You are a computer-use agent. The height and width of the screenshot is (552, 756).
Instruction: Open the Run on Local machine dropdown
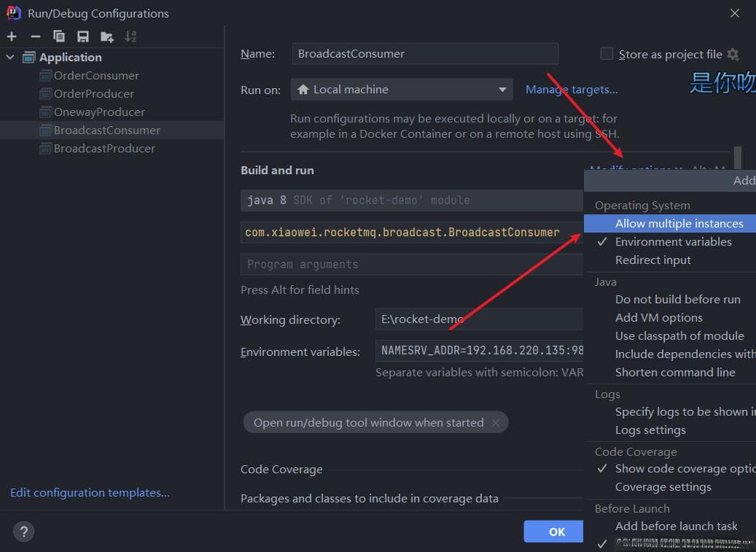click(402, 90)
